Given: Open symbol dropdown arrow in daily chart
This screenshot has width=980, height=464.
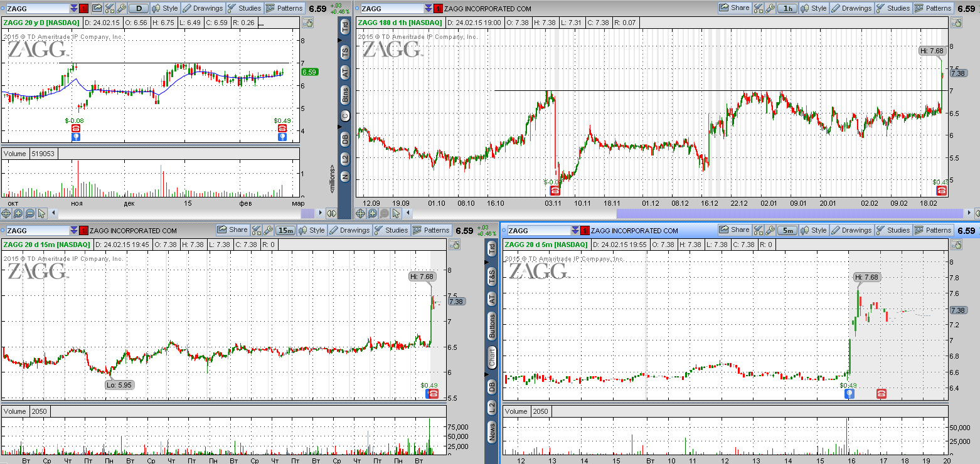Looking at the screenshot, I should (74, 8).
